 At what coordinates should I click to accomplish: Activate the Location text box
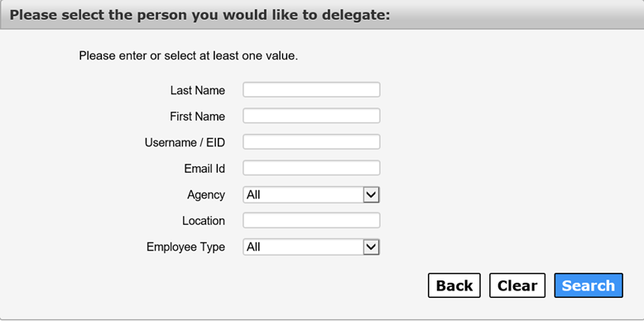pyautogui.click(x=311, y=220)
